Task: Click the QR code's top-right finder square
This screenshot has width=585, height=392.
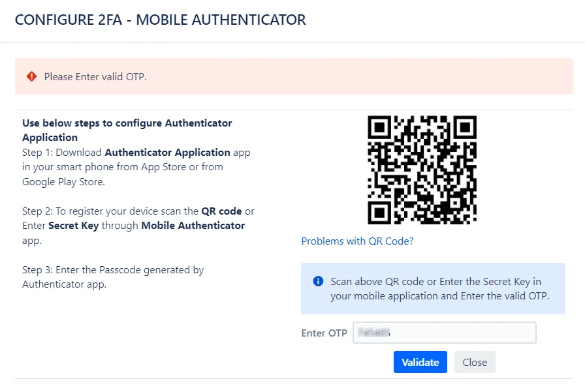Action: [465, 127]
